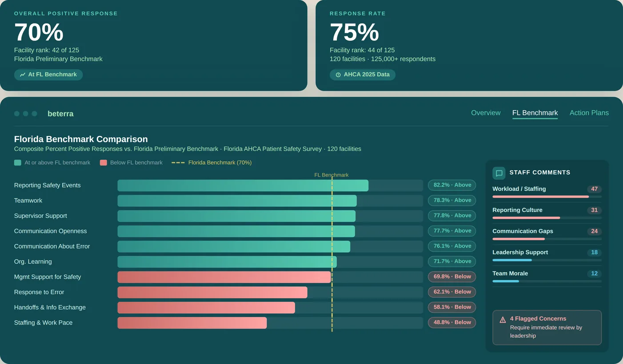Open the Action Plans tab
Image resolution: width=623 pixels, height=364 pixels.
[589, 113]
